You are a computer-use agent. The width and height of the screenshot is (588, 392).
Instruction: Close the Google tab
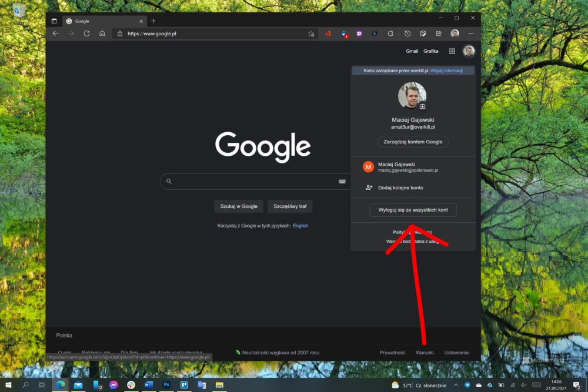141,21
